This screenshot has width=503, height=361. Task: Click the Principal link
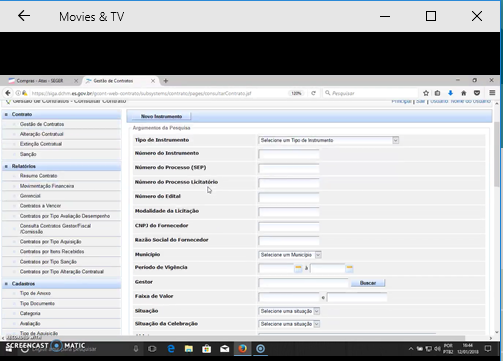click(x=401, y=101)
